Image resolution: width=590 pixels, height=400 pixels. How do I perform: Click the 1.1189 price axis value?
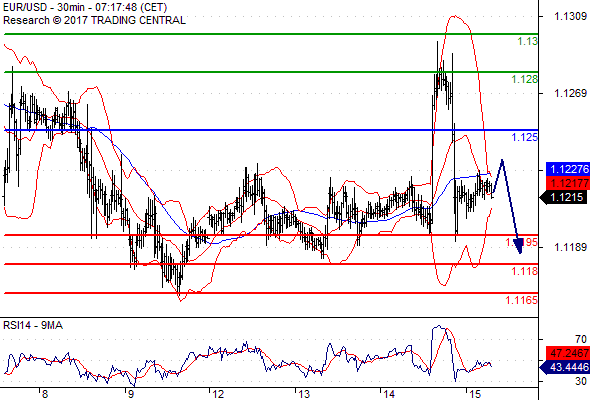pos(570,247)
